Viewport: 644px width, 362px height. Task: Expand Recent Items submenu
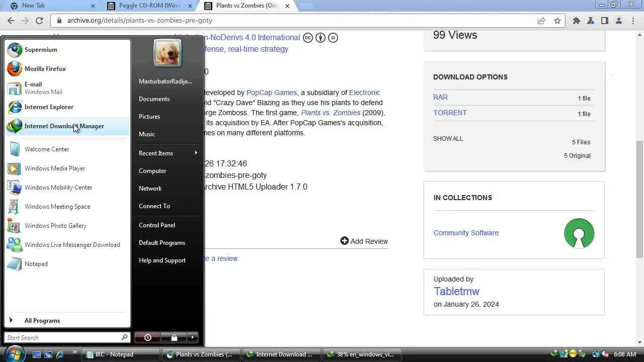[168, 153]
